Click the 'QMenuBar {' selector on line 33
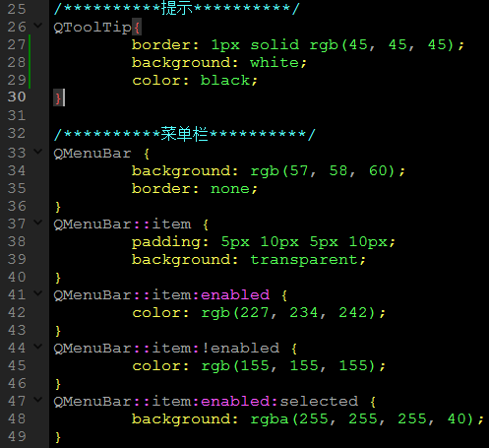This screenshot has height=448, width=489. pyautogui.click(x=101, y=154)
